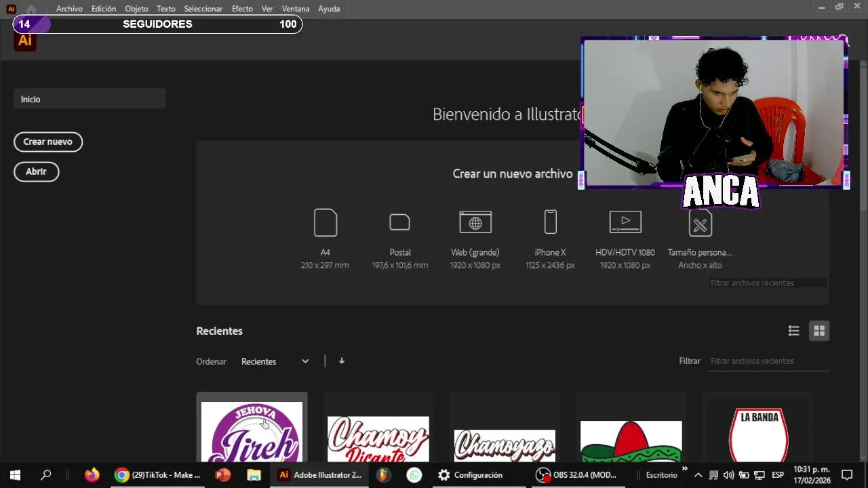Open PowerPoint from the taskbar

point(222,475)
